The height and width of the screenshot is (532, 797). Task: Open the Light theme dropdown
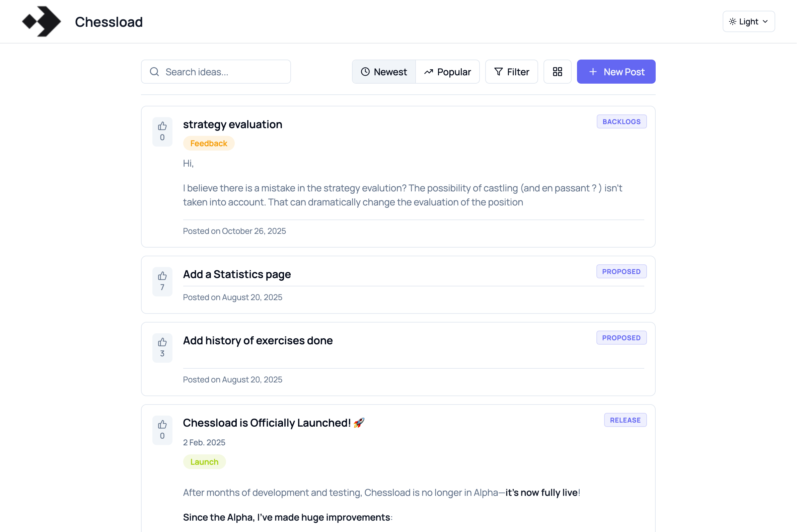[748, 22]
